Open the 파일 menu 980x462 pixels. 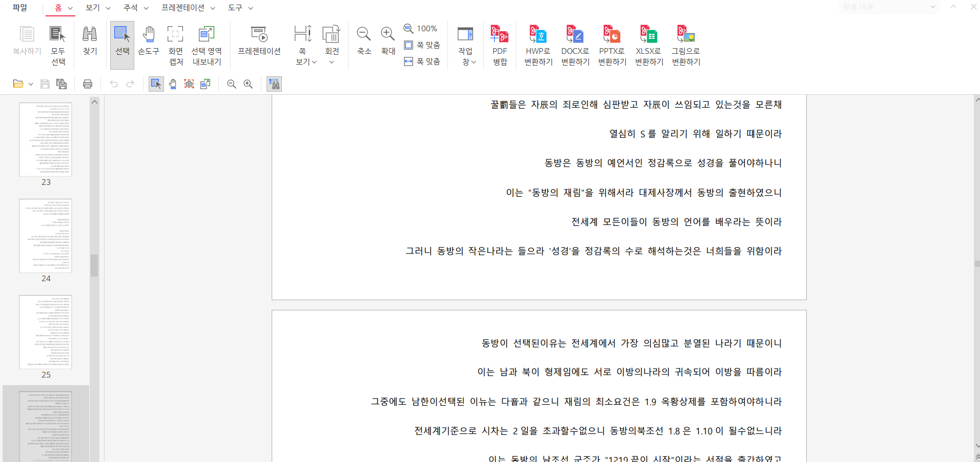click(20, 8)
